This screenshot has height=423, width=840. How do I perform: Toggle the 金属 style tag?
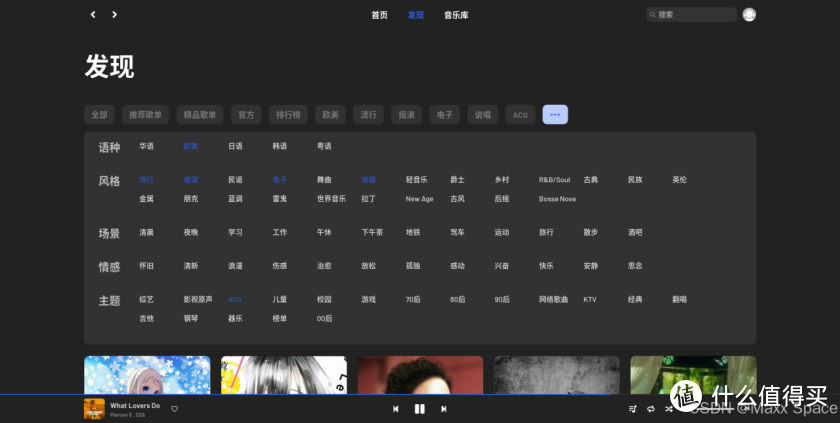tap(146, 199)
